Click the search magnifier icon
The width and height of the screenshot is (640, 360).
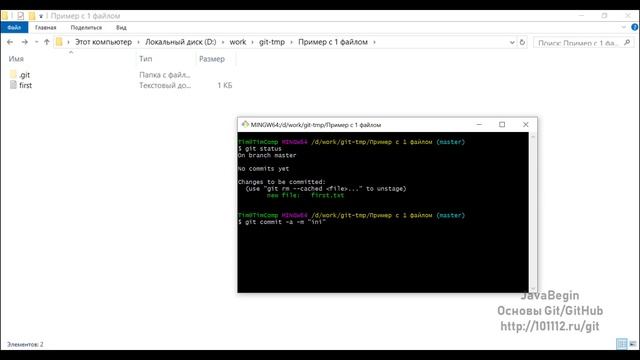(627, 42)
